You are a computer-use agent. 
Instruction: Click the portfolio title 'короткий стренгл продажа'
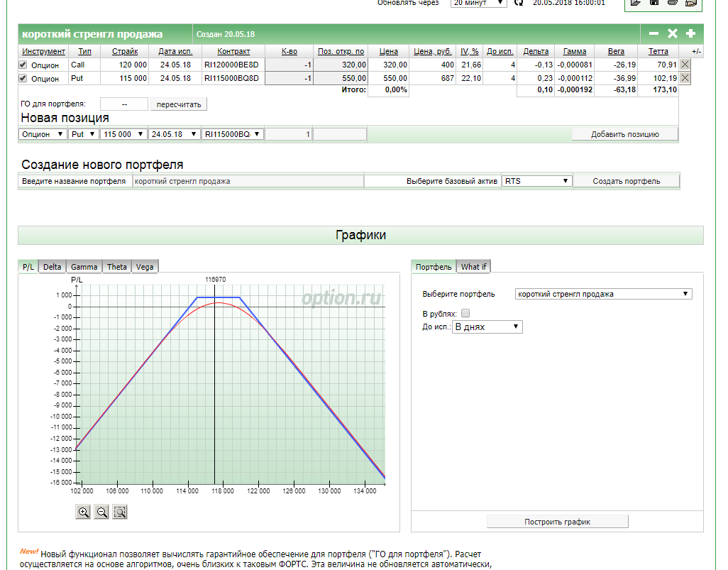point(92,34)
